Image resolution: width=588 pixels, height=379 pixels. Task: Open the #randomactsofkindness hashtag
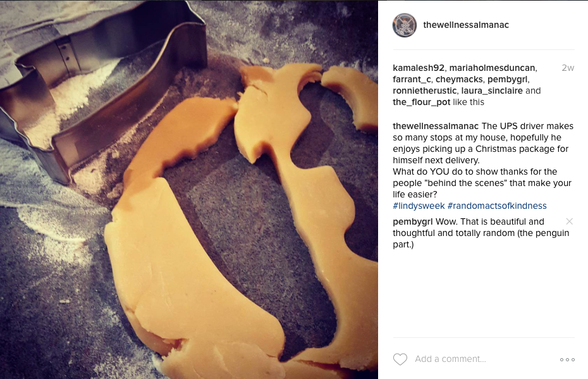(497, 206)
